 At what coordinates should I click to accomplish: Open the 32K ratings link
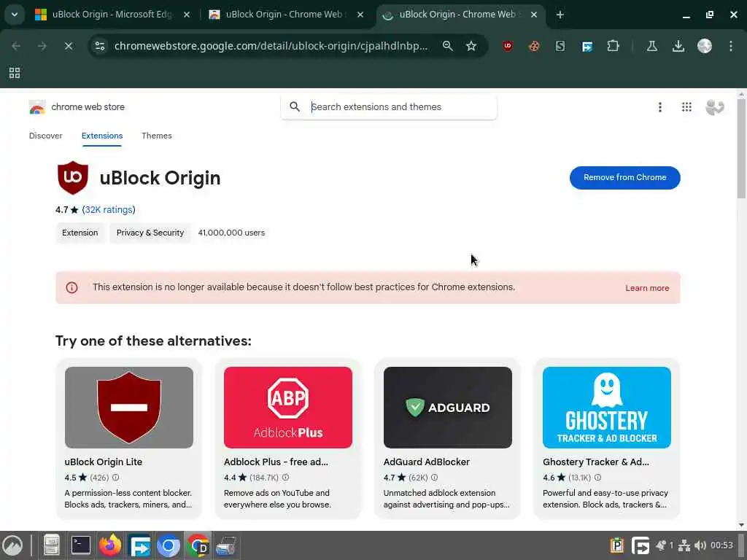[109, 210]
